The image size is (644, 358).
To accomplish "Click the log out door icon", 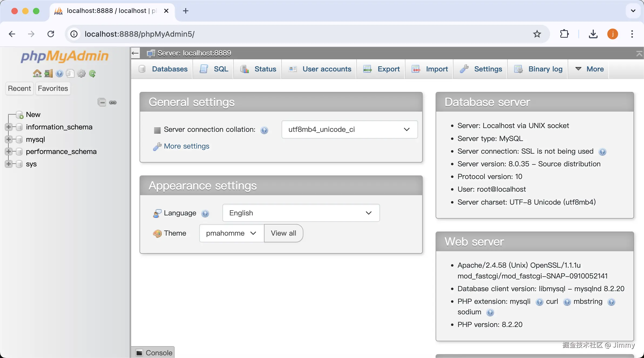I will click(48, 73).
